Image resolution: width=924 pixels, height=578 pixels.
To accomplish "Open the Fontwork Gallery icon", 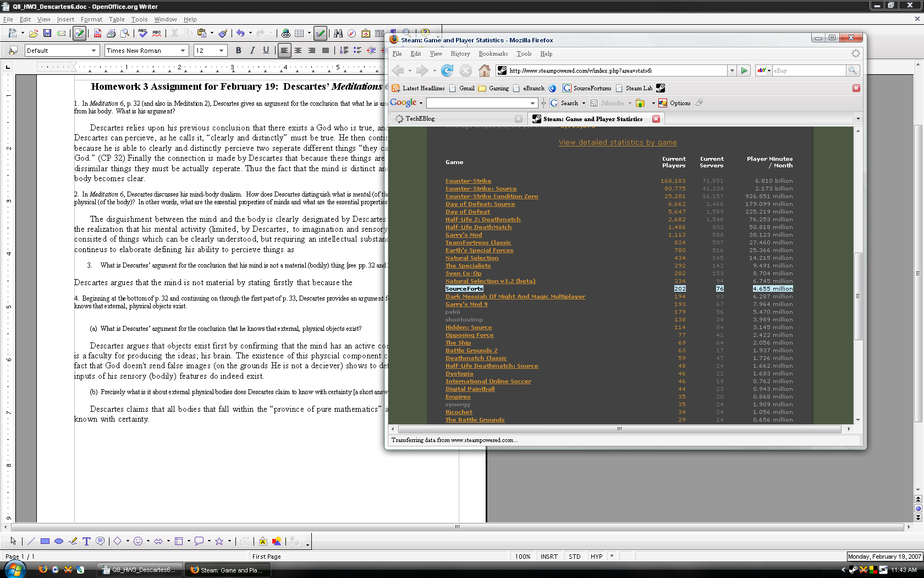I will [263, 541].
